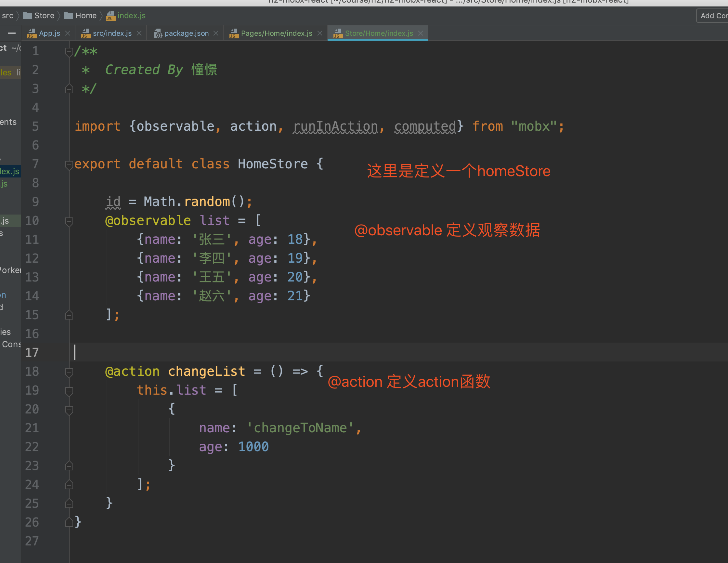Collapse the doc comment fold at line 1
This screenshot has width=728, height=563.
point(69,52)
